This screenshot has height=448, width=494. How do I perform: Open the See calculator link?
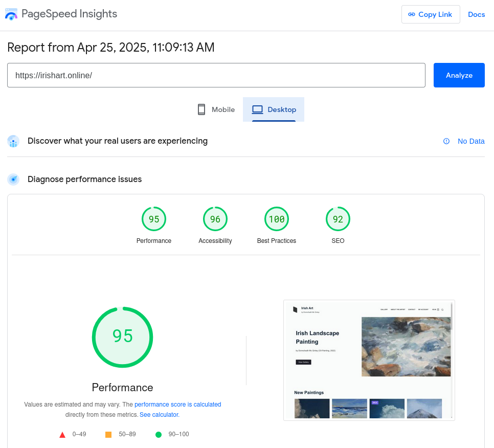coord(160,415)
